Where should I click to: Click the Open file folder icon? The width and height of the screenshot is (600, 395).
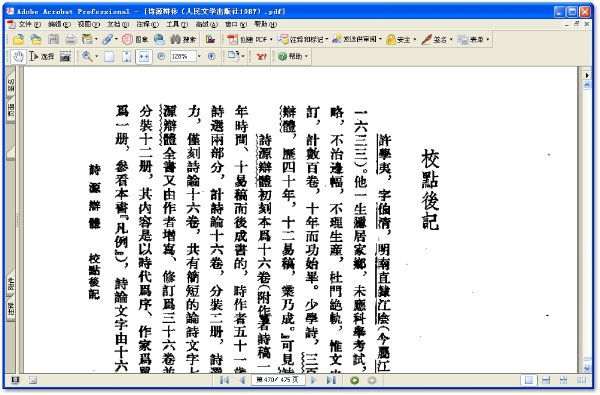[18, 39]
